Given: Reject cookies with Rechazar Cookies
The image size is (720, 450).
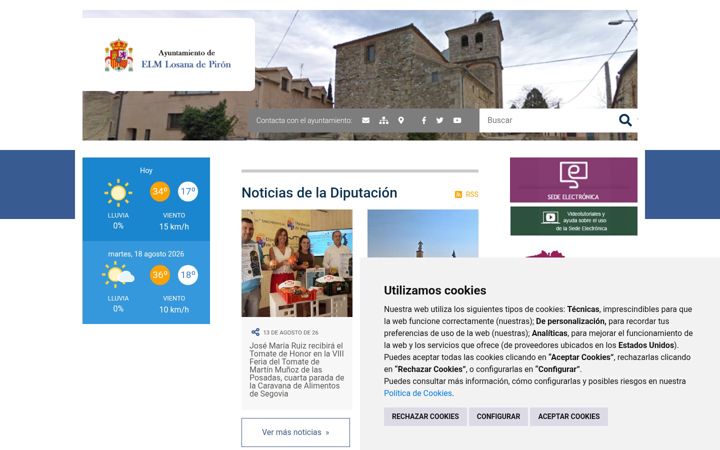Looking at the screenshot, I should click(x=425, y=416).
